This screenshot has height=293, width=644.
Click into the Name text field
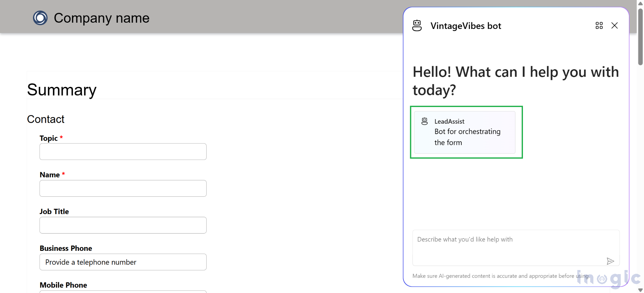123,189
